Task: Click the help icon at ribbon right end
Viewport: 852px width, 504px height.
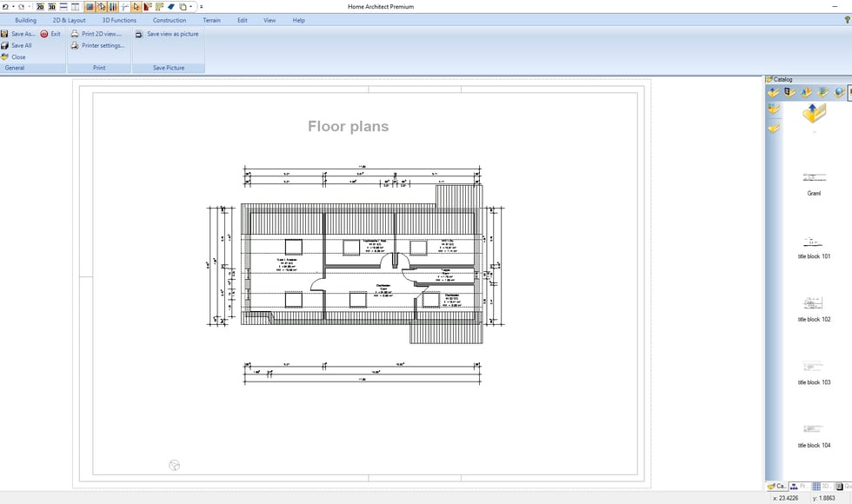Action: click(x=847, y=20)
